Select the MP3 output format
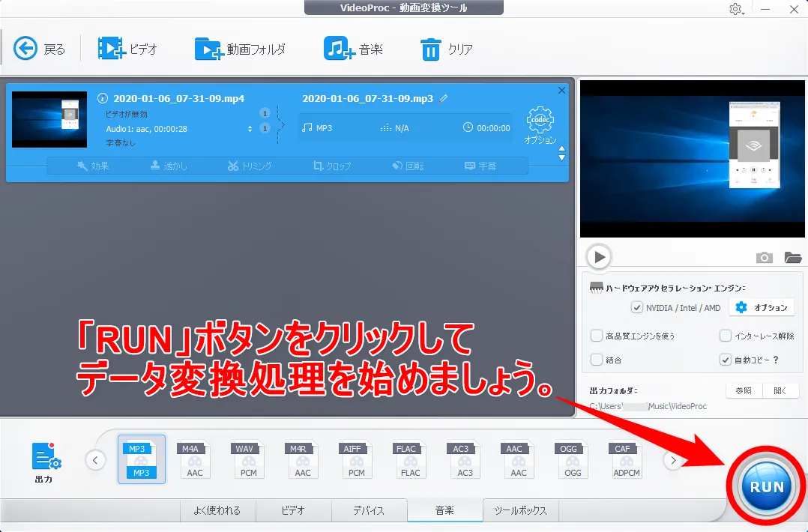Screen dimensions: 808x532 pyautogui.click(x=141, y=459)
